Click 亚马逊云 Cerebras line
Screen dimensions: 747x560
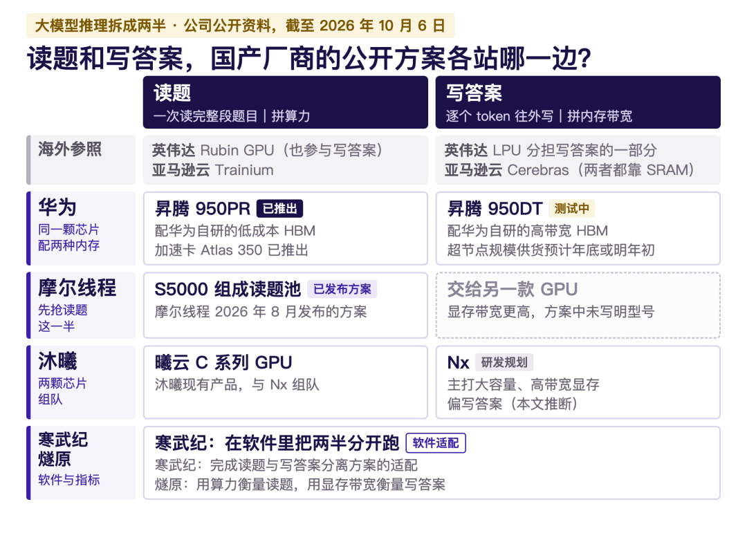click(569, 170)
